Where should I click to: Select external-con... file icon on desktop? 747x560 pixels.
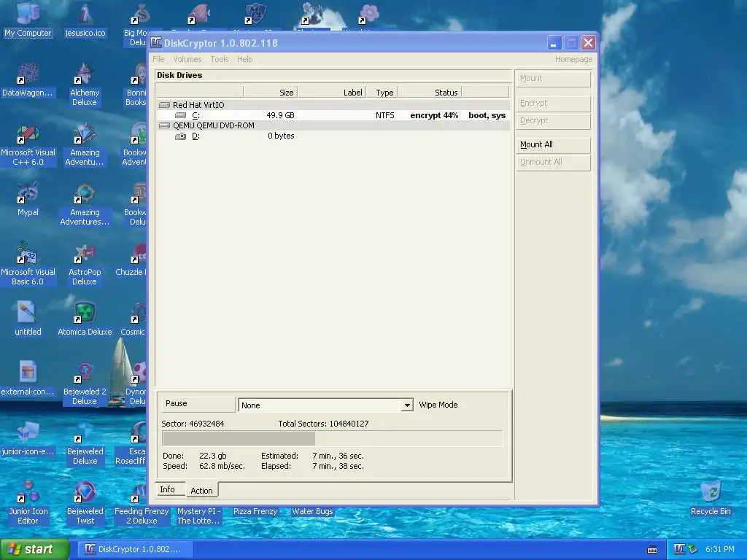(28, 378)
